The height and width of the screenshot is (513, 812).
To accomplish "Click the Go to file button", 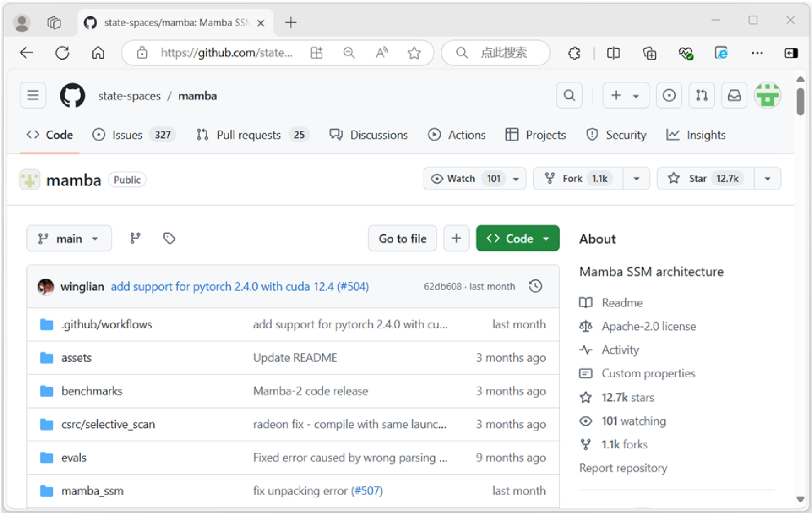I will click(403, 238).
